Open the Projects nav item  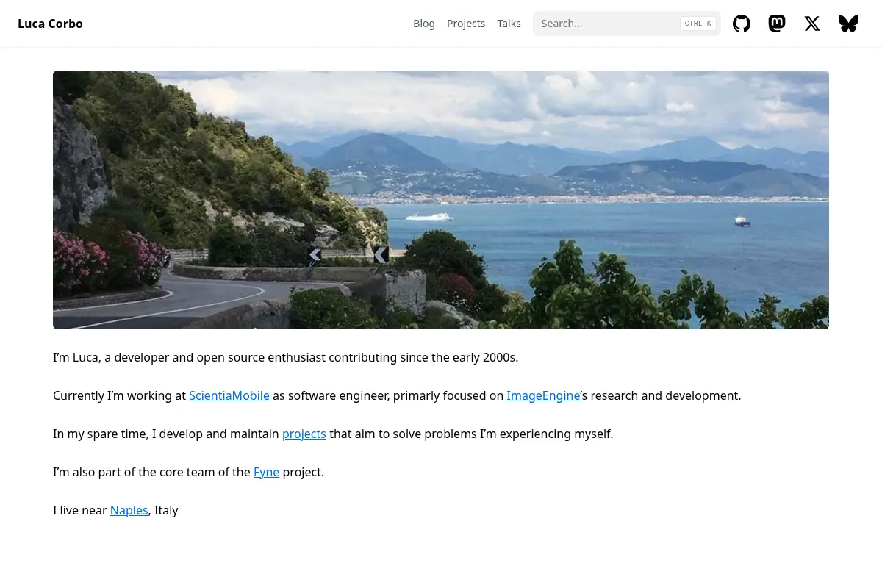coord(466,24)
